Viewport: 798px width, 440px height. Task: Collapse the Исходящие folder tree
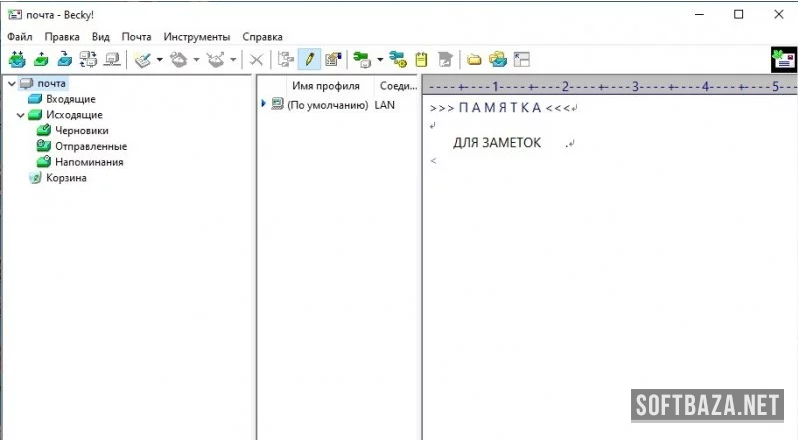pos(22,115)
